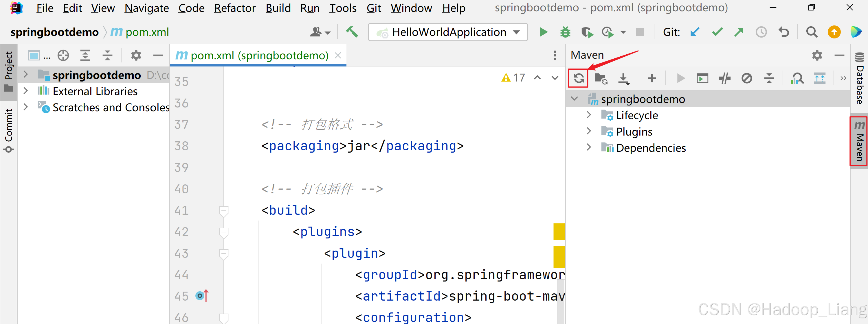Image resolution: width=868 pixels, height=324 pixels.
Task: Collapse all nodes in Maven panel
Action: (769, 78)
